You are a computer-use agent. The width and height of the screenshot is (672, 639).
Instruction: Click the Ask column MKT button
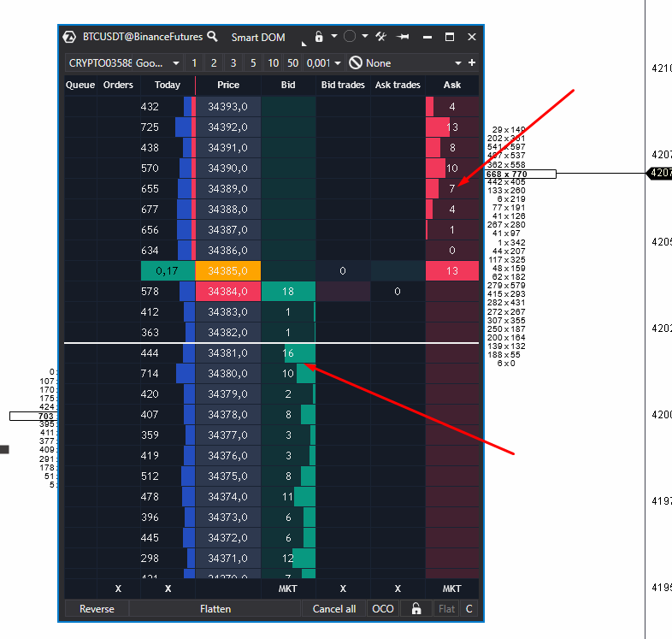click(452, 589)
